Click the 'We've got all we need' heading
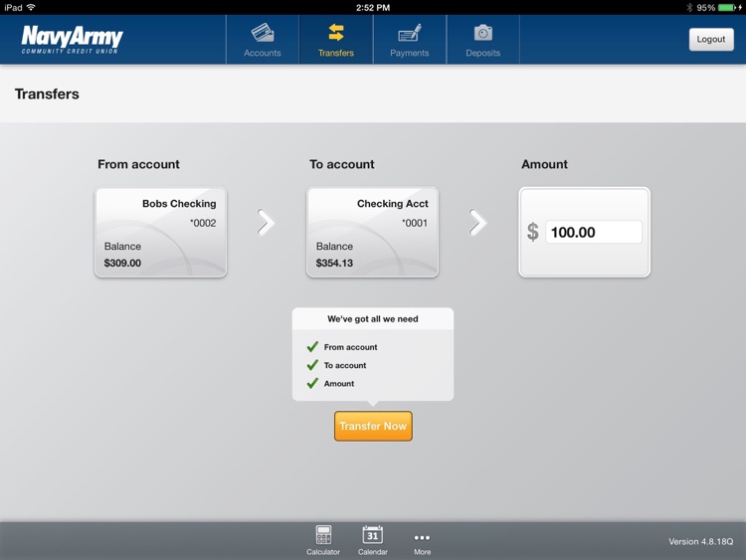The image size is (746, 560). pyautogui.click(x=373, y=318)
